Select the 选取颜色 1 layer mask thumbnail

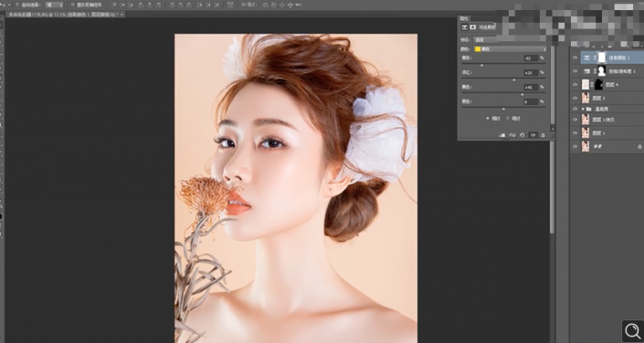point(602,58)
